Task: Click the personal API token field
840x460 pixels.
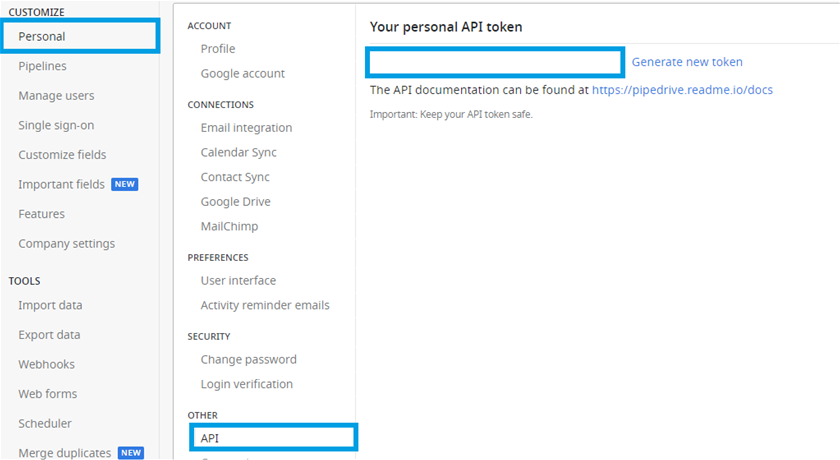Action: 496,62
